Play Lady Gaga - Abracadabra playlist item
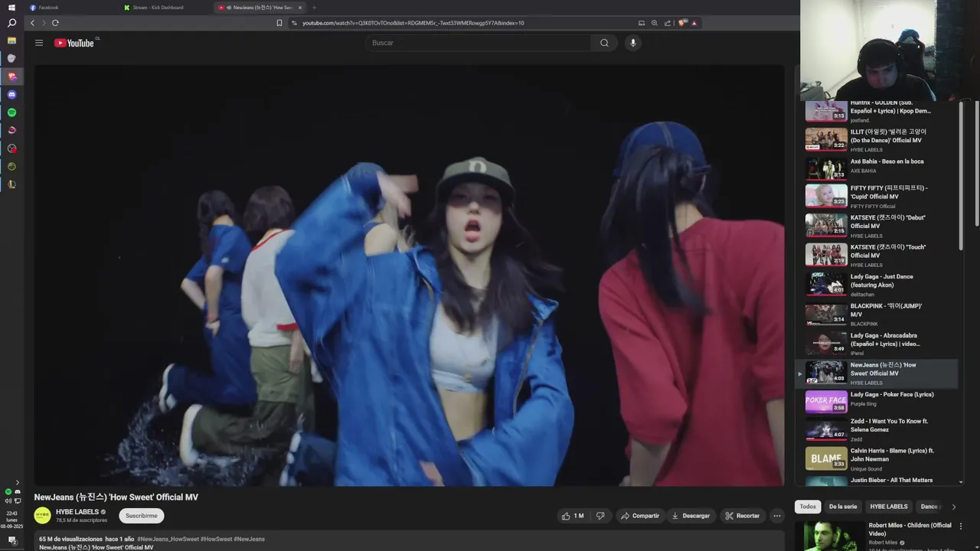 tap(877, 344)
